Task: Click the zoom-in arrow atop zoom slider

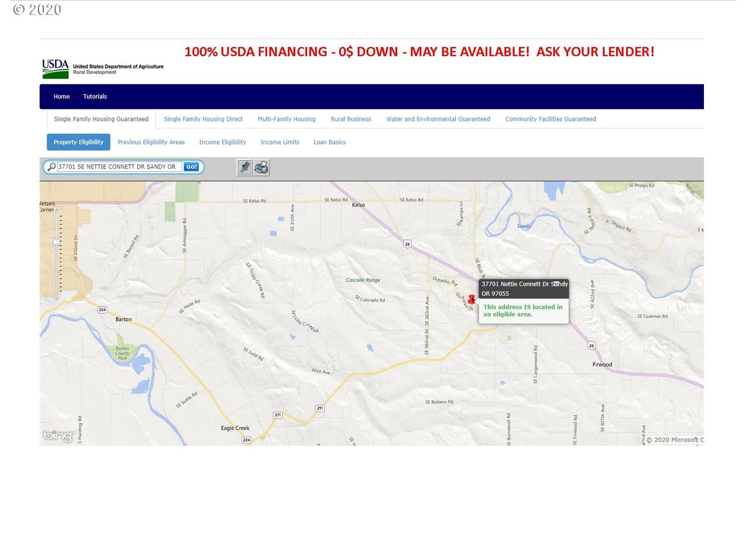Action: [56, 210]
